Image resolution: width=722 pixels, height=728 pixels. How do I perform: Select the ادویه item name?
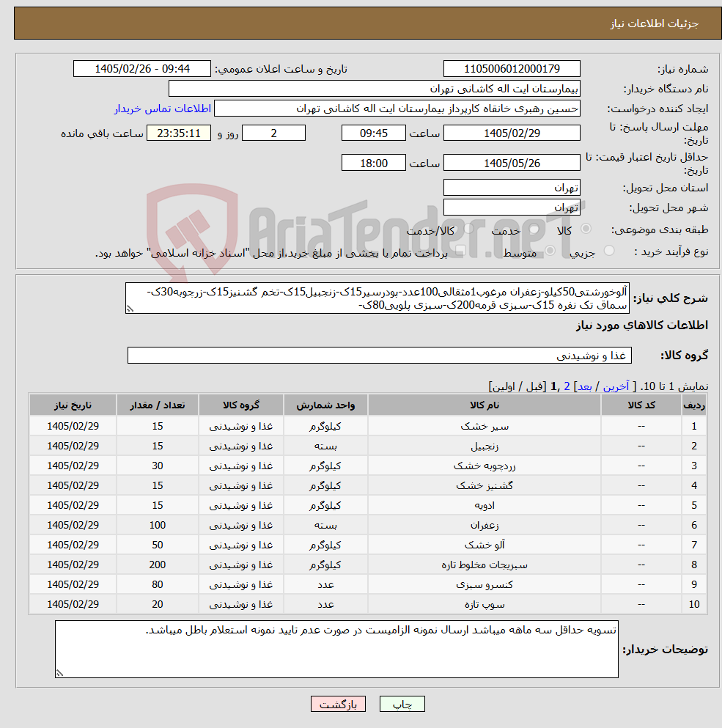[485, 505]
